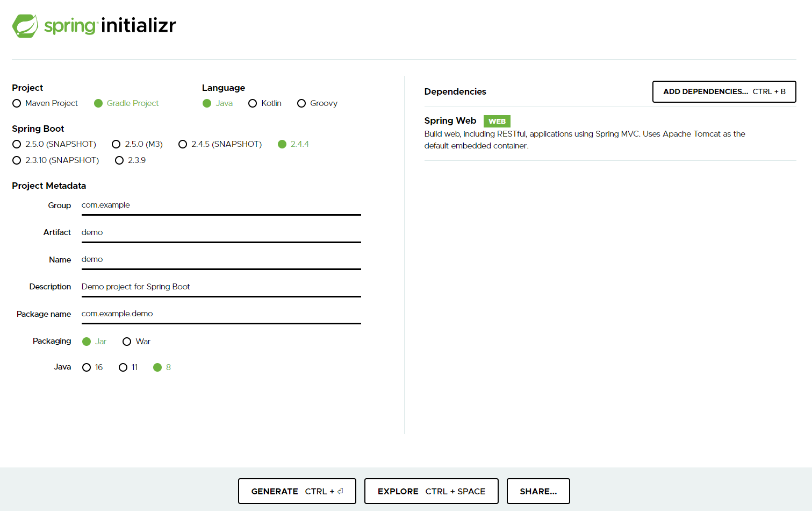812x511 pixels.
Task: Open the Share dialog
Action: (x=538, y=491)
